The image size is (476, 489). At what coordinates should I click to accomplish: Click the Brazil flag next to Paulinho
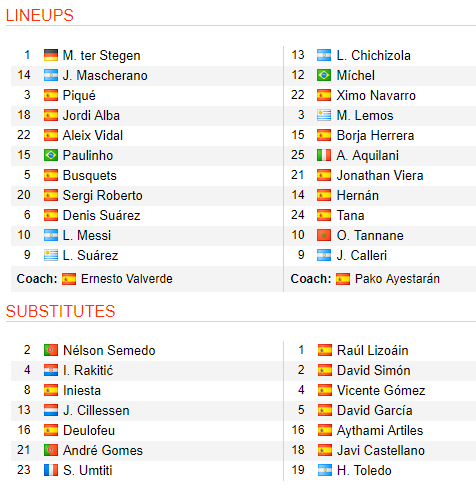click(51, 155)
